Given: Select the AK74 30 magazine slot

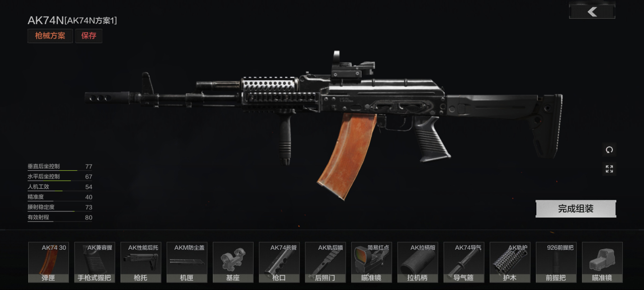Looking at the screenshot, I should [x=48, y=262].
